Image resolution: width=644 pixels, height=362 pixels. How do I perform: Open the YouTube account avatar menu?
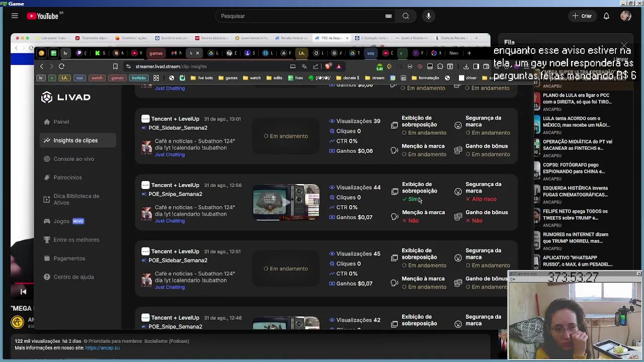[x=626, y=16]
